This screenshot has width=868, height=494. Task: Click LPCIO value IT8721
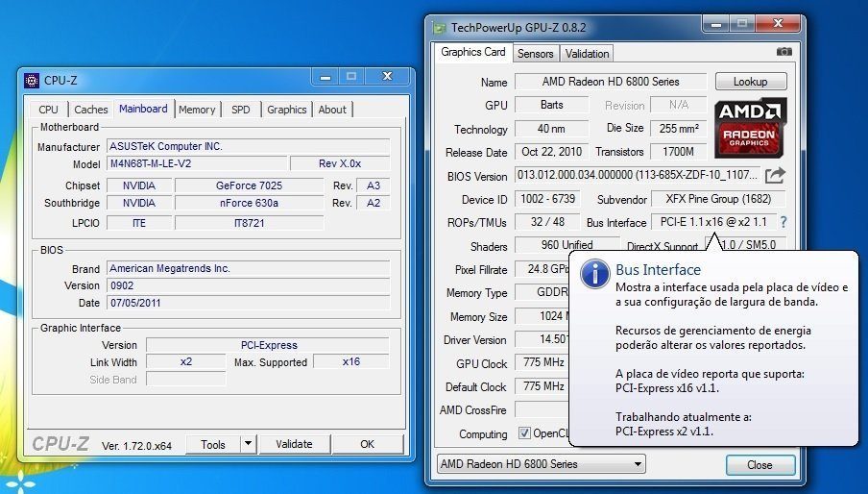(249, 223)
